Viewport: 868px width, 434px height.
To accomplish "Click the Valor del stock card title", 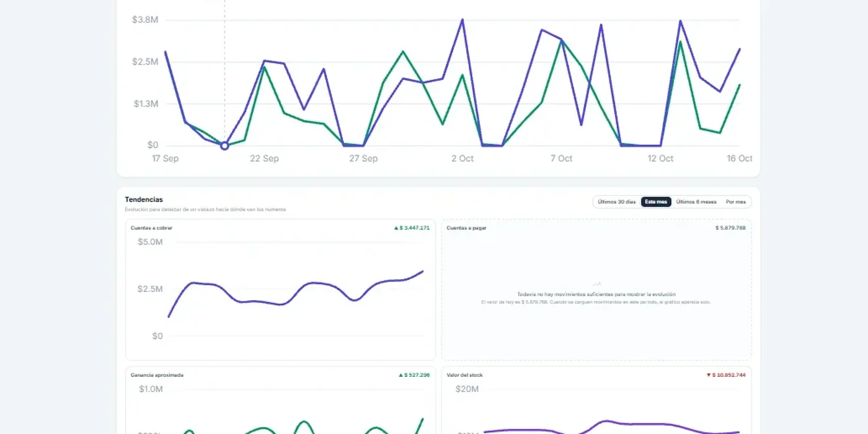I will click(x=464, y=375).
